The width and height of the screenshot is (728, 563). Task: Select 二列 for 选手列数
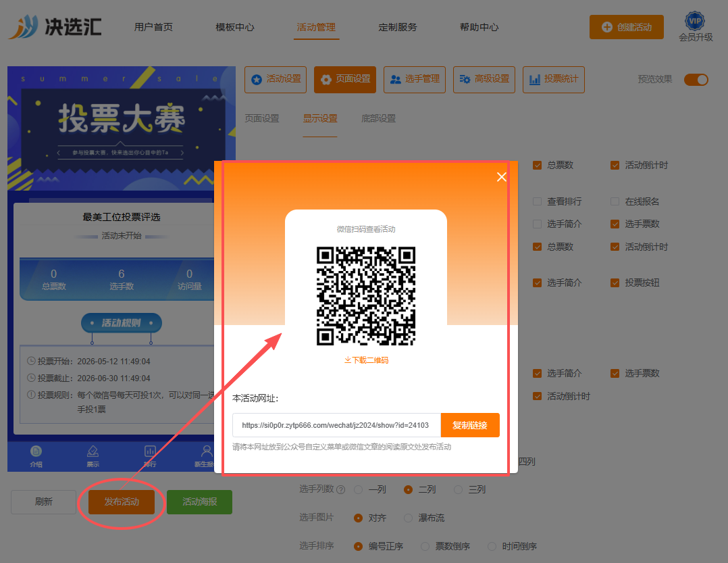click(x=408, y=489)
